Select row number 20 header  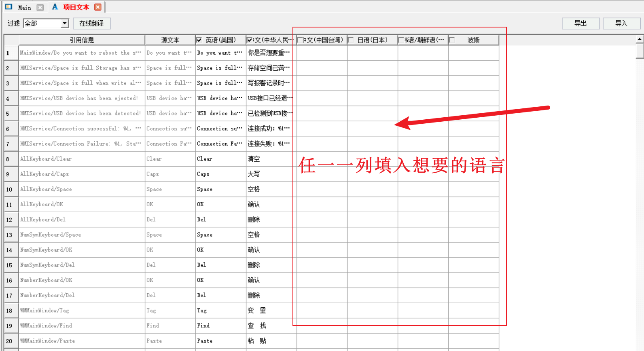tap(11, 341)
